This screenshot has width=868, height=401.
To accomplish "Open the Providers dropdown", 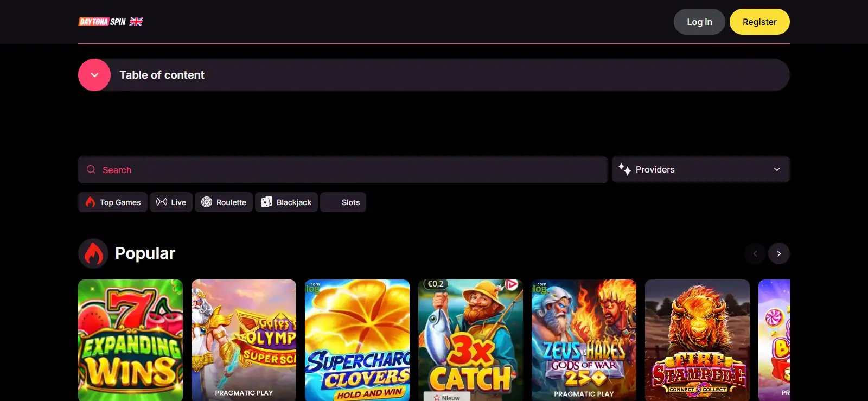I will click(700, 169).
